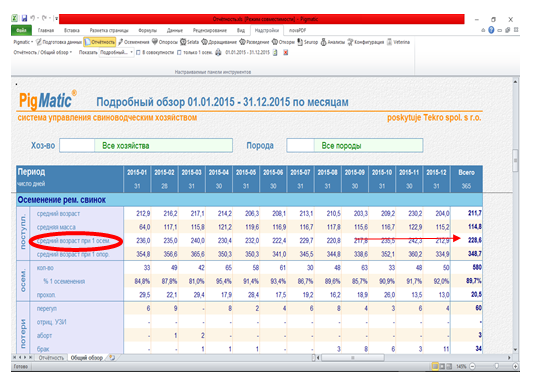Viewport: 535px width, 383px height.
Task: Toggle the В совокупности checkbox
Action: point(138,53)
